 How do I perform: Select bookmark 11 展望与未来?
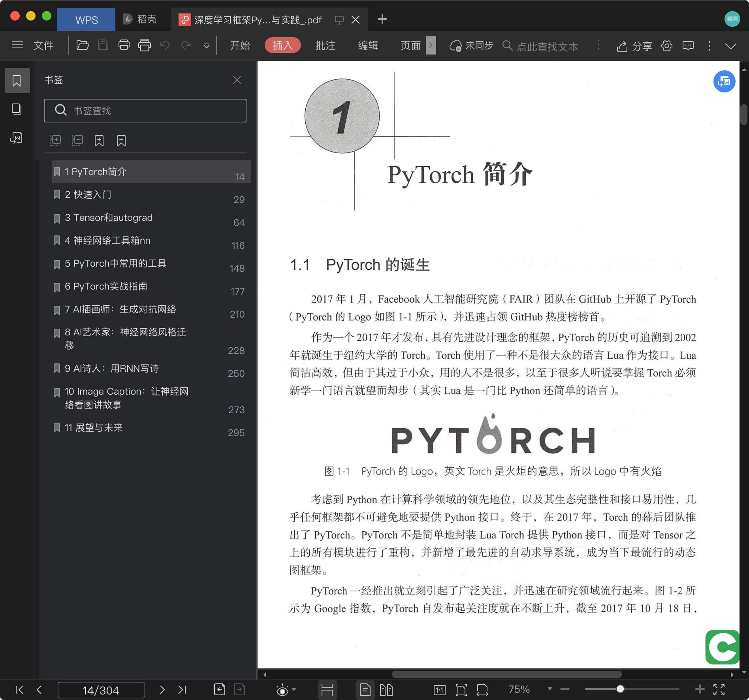pyautogui.click(x=152, y=428)
